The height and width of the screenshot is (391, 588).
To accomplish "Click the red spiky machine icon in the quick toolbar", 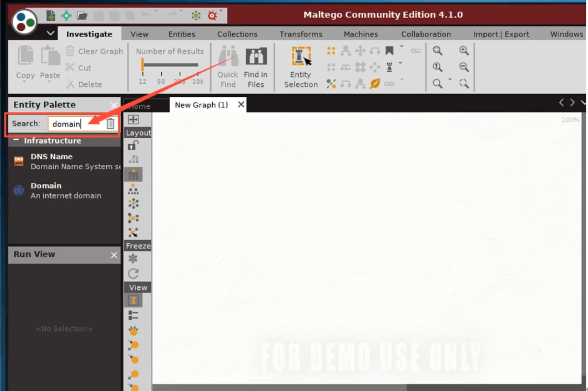I will tap(212, 16).
